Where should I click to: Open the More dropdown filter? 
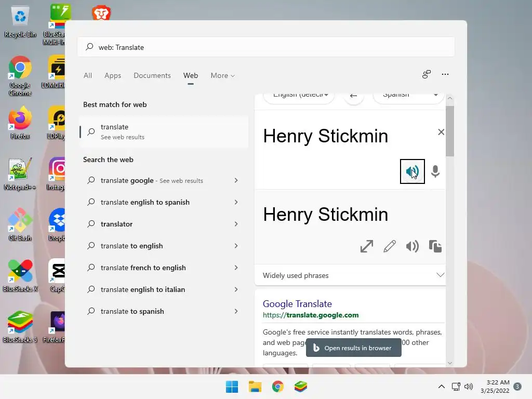(222, 75)
